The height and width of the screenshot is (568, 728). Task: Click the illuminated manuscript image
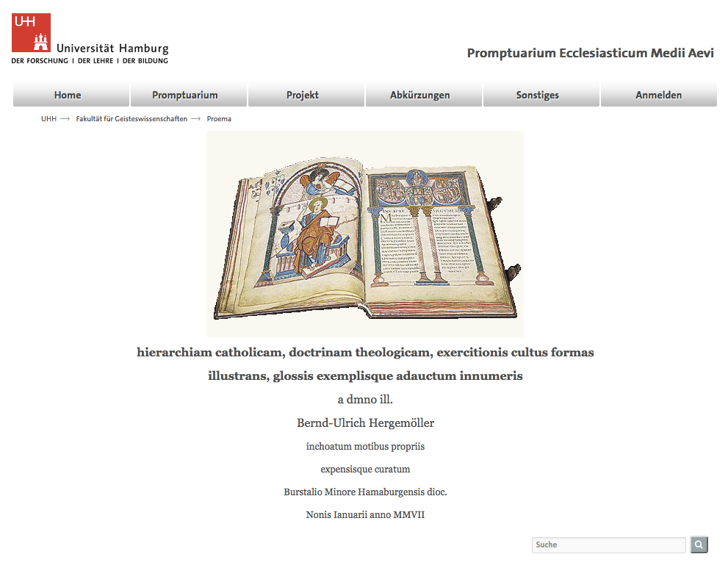click(365, 234)
